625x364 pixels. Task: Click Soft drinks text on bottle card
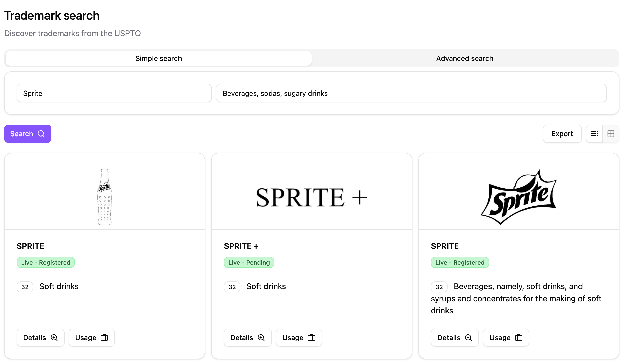point(59,286)
